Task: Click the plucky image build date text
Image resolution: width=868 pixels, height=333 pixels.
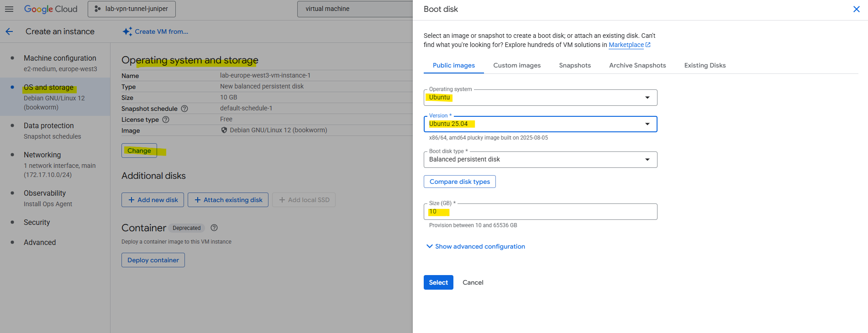Action: pyautogui.click(x=489, y=138)
